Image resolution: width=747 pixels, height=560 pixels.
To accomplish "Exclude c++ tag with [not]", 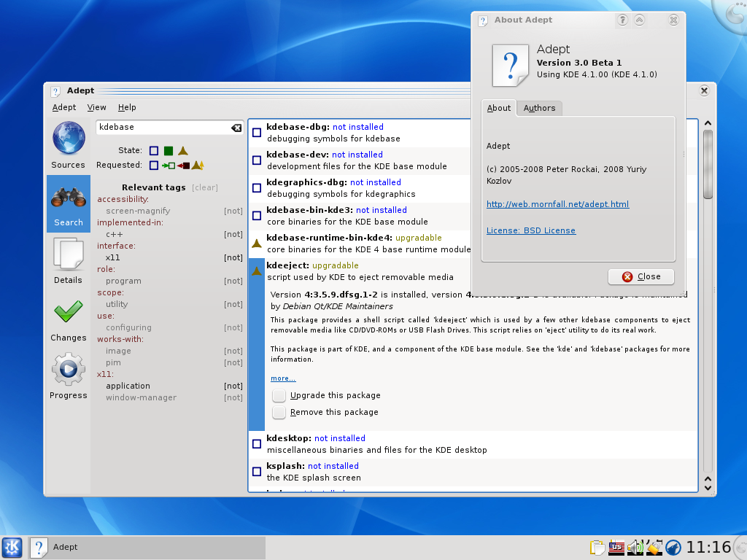I will coord(233,234).
